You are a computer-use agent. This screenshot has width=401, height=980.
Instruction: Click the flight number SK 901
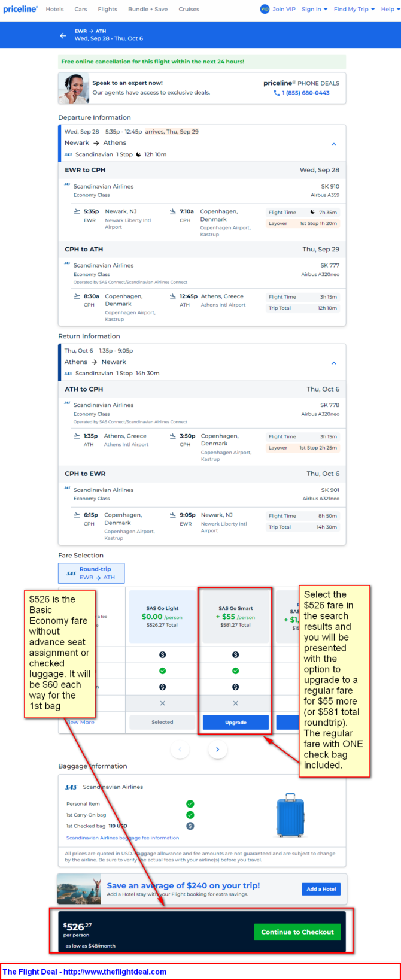click(330, 490)
